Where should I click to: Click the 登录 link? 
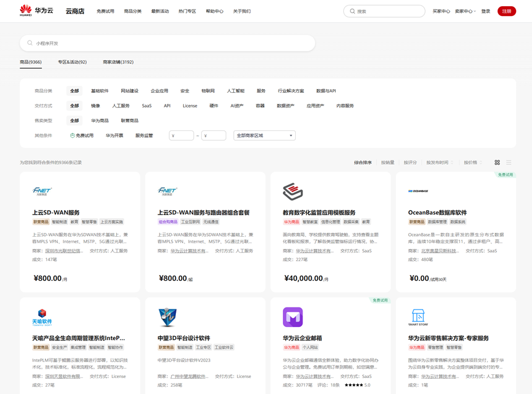tap(485, 11)
